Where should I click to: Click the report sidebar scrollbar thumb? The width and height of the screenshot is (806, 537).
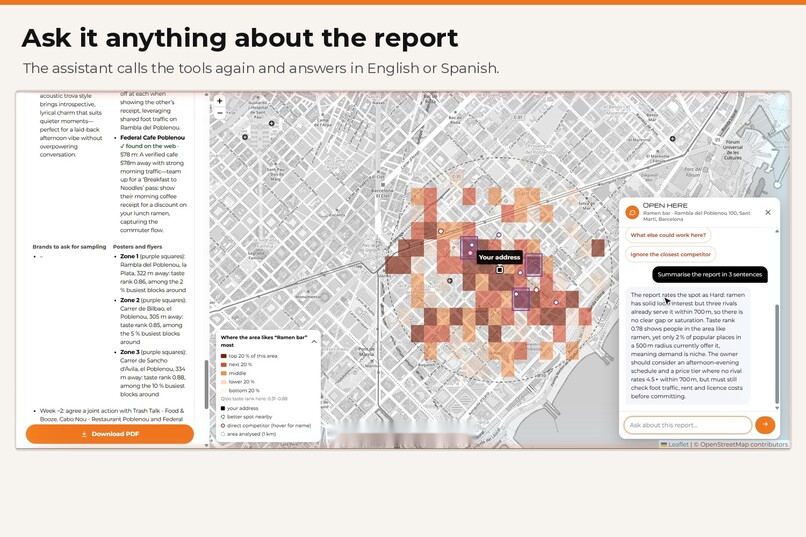tap(207, 384)
